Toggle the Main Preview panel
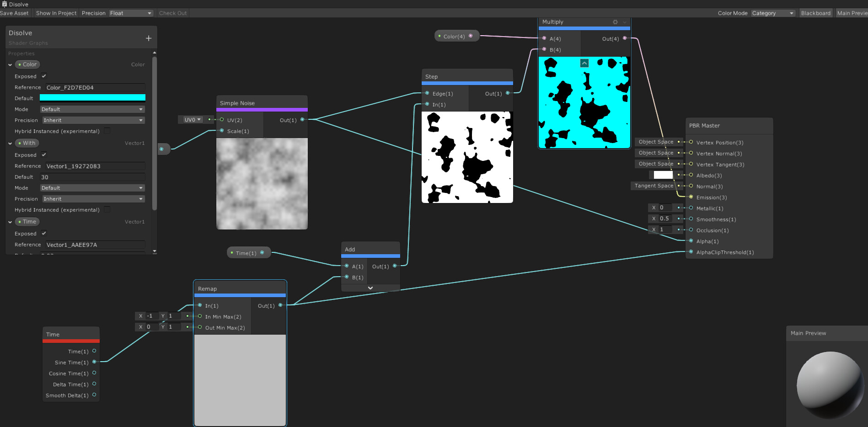The width and height of the screenshot is (868, 427). (852, 13)
